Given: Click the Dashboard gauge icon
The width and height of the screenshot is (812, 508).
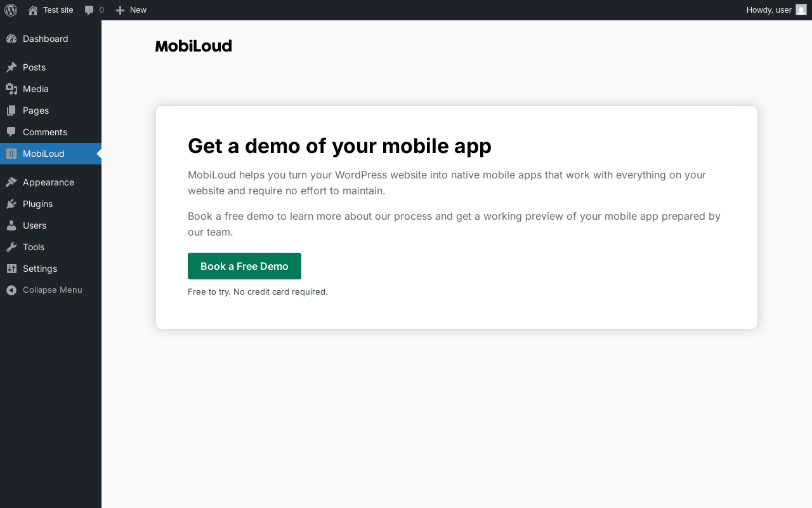Looking at the screenshot, I should click(x=11, y=39).
